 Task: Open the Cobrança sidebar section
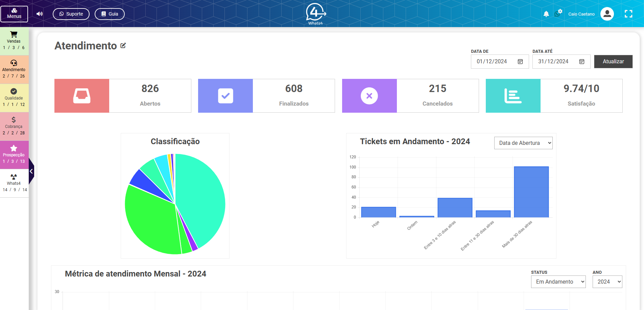click(x=14, y=126)
